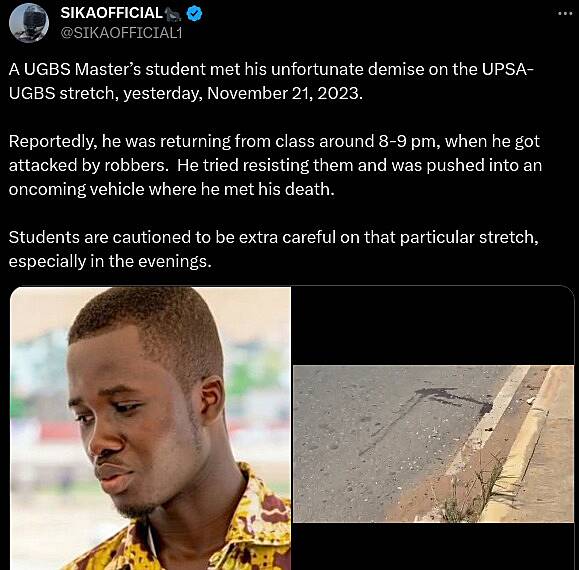Screen dimensions: 579x570
Task: Click the horse emoji beside the name
Action: pyautogui.click(x=172, y=14)
